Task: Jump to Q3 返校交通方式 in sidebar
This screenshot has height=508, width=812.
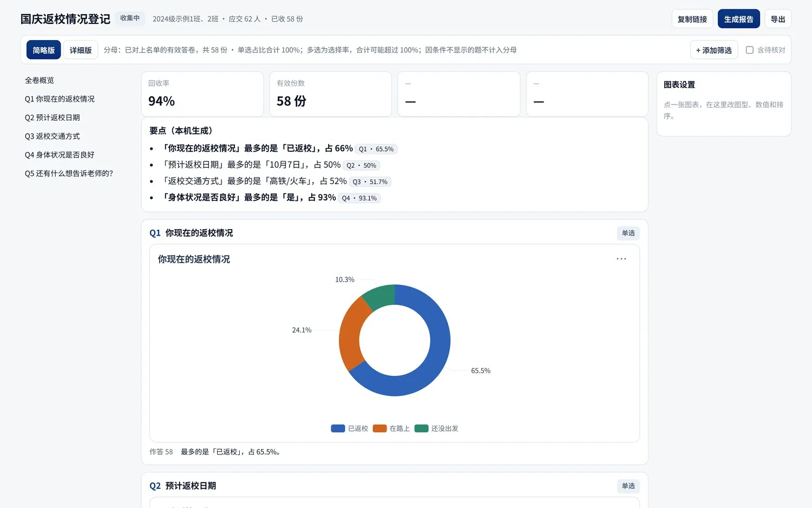Action: pyautogui.click(x=53, y=136)
